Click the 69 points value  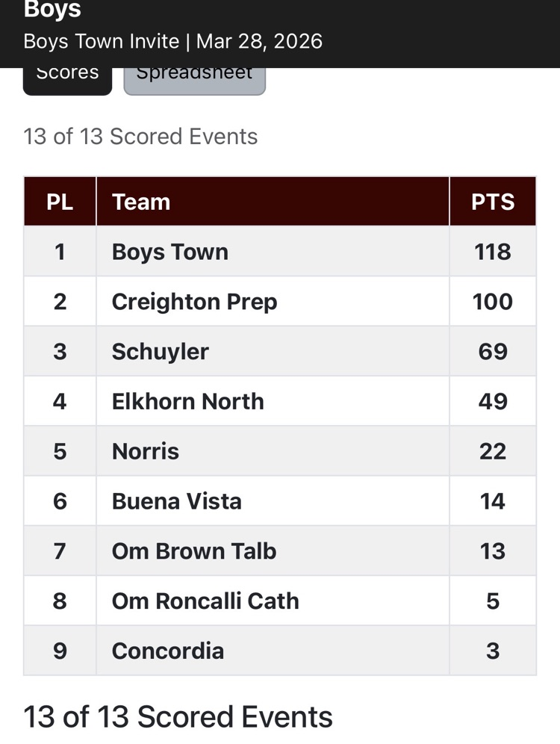(x=493, y=351)
